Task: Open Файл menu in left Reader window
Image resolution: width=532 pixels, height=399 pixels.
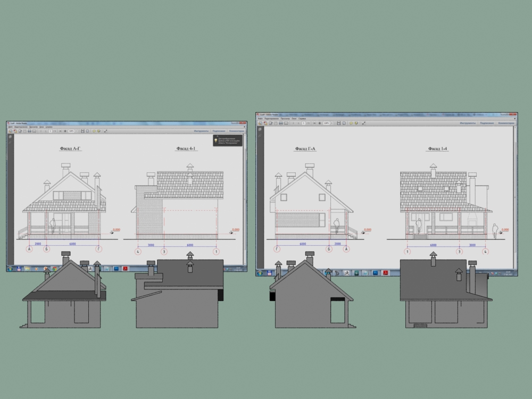Action: 10,127
